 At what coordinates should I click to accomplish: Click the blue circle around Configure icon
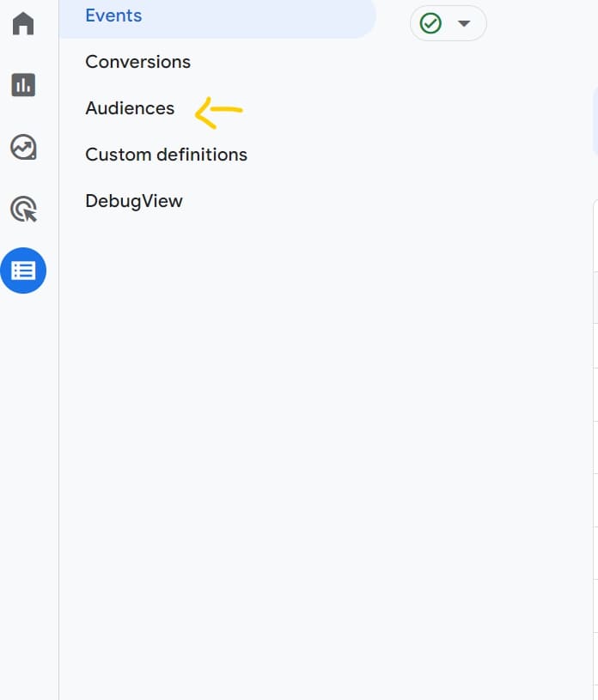[23, 271]
